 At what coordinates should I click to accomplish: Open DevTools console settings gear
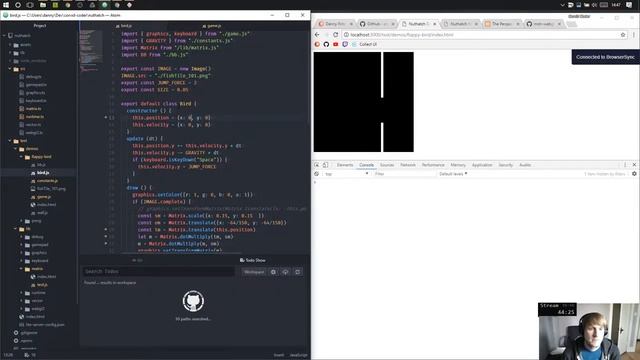[x=634, y=174]
